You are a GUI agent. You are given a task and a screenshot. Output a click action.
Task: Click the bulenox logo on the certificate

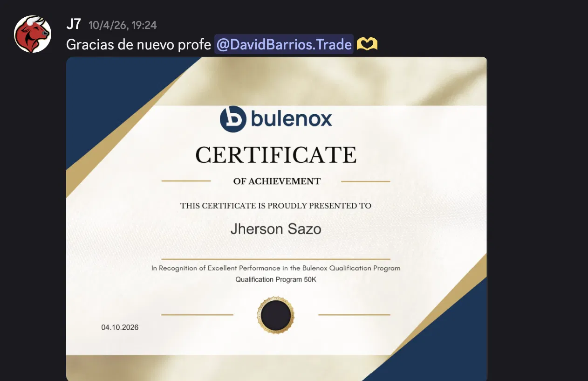point(276,119)
